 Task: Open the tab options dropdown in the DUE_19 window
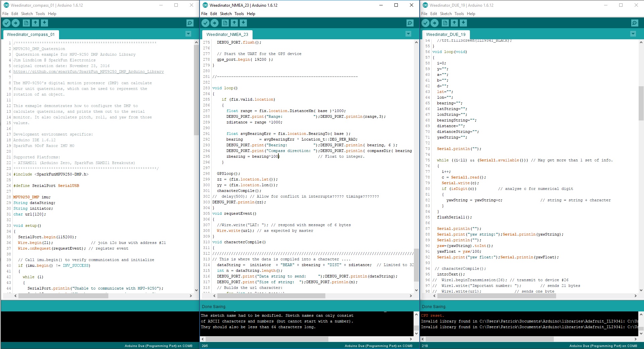coord(633,34)
